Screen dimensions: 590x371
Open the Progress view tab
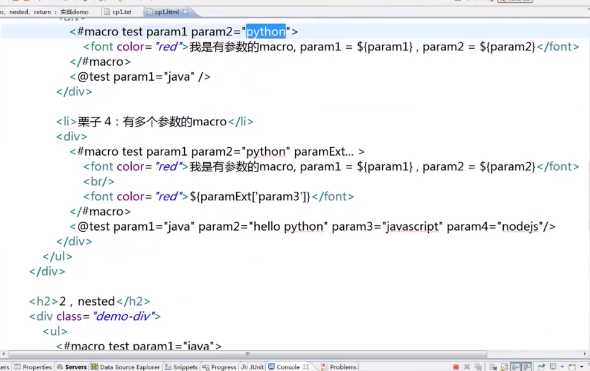point(220,367)
